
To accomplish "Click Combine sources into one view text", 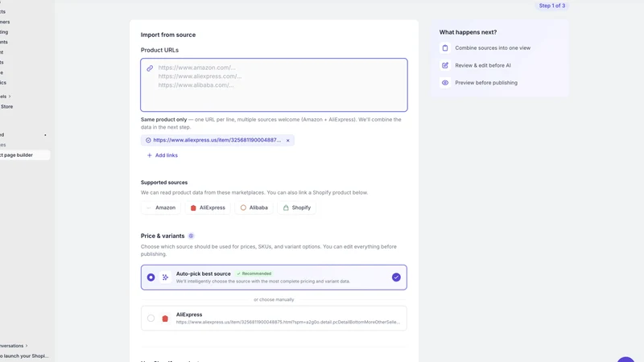I will pyautogui.click(x=493, y=48).
